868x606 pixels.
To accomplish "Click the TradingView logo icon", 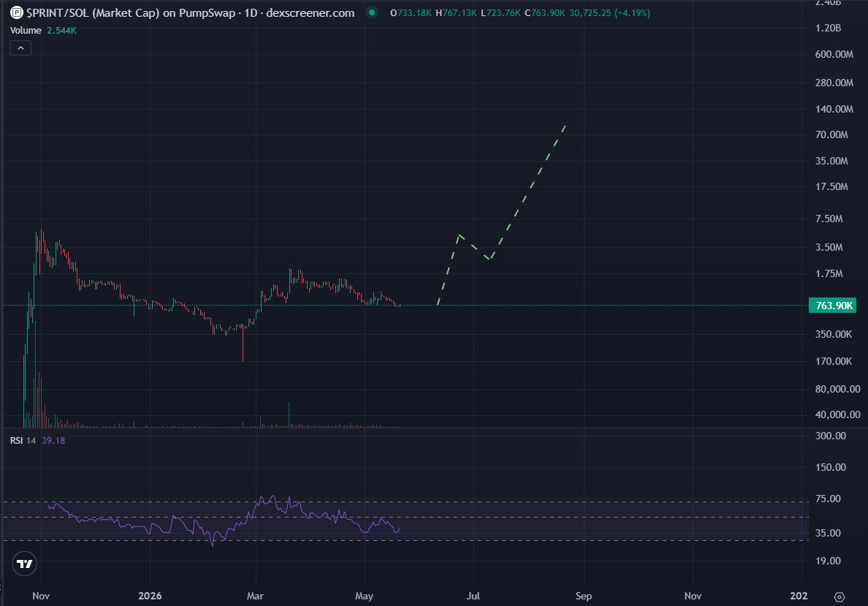I will point(24,564).
